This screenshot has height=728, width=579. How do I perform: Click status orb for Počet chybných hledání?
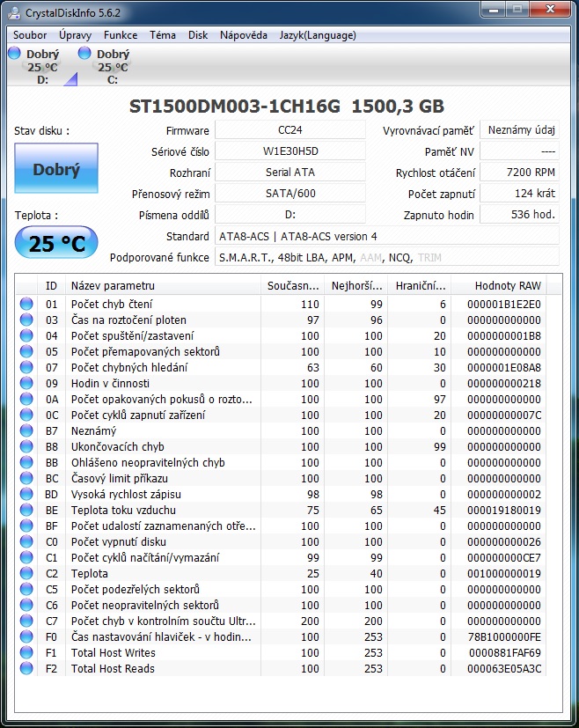[26, 367]
